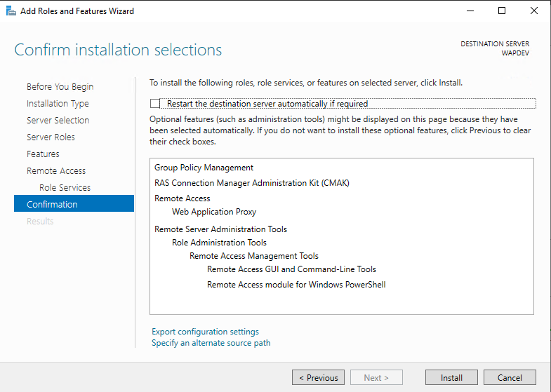Switch to the Server Selection step
551x392 pixels.
[x=58, y=121]
